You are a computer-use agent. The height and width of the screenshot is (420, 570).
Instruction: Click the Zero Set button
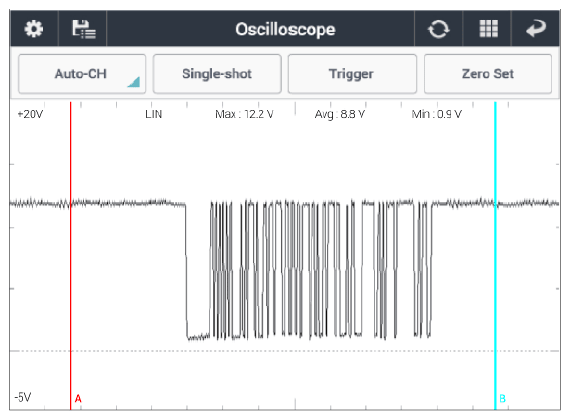(488, 74)
